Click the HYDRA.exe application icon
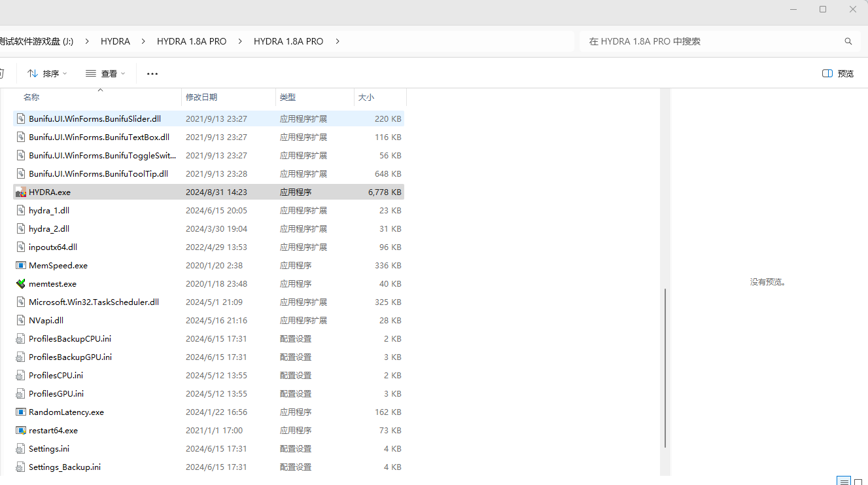Screen dimensions: 868x485 21,192
